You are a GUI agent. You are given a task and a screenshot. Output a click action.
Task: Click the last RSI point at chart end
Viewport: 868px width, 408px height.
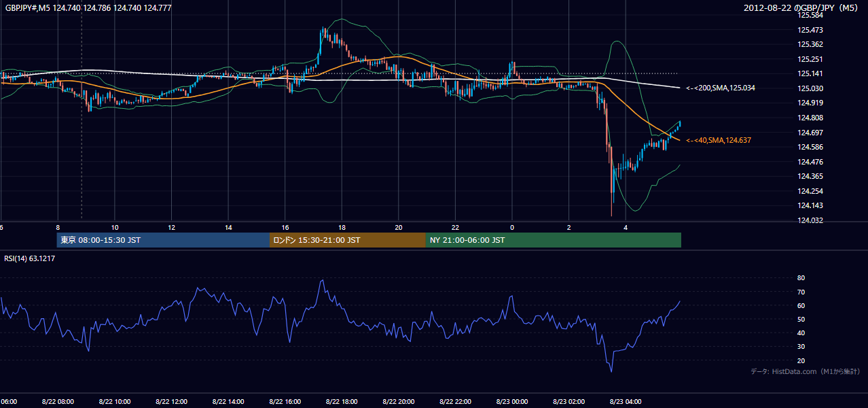680,301
